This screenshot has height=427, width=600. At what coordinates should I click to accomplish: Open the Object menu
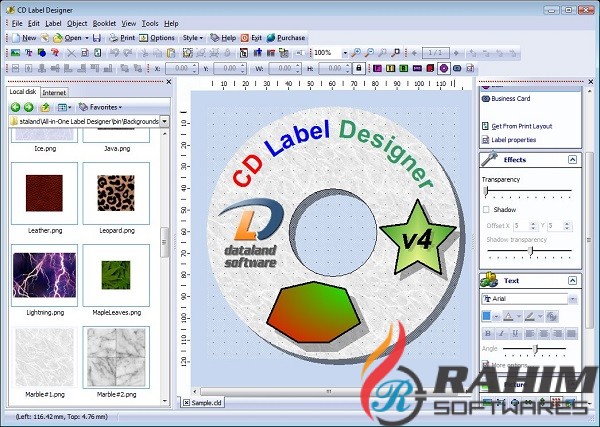(77, 24)
